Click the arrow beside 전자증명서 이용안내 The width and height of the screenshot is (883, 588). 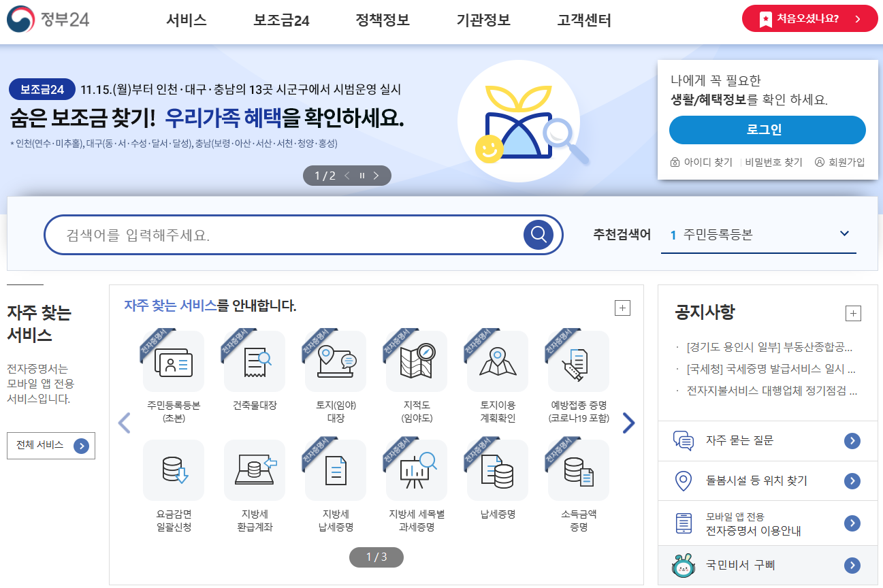(852, 523)
